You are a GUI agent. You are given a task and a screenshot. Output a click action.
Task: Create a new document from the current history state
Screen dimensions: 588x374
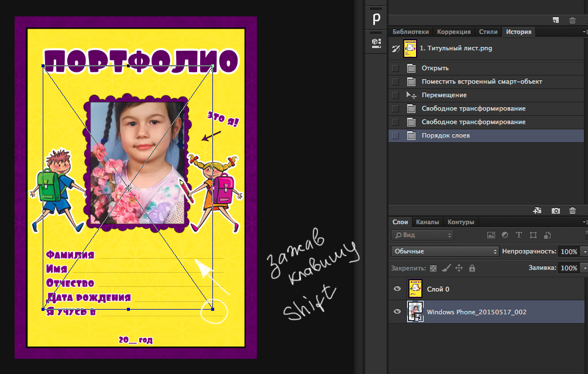pos(537,211)
